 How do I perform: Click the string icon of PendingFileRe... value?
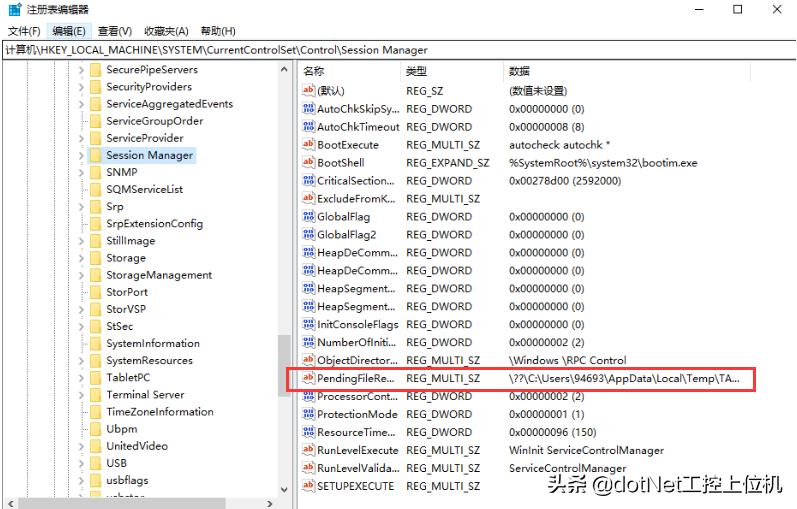coord(308,378)
